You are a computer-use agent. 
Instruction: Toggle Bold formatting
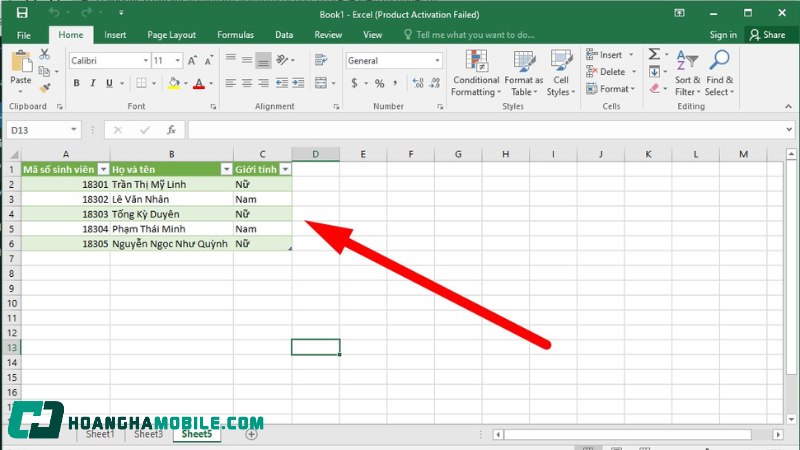(x=76, y=83)
